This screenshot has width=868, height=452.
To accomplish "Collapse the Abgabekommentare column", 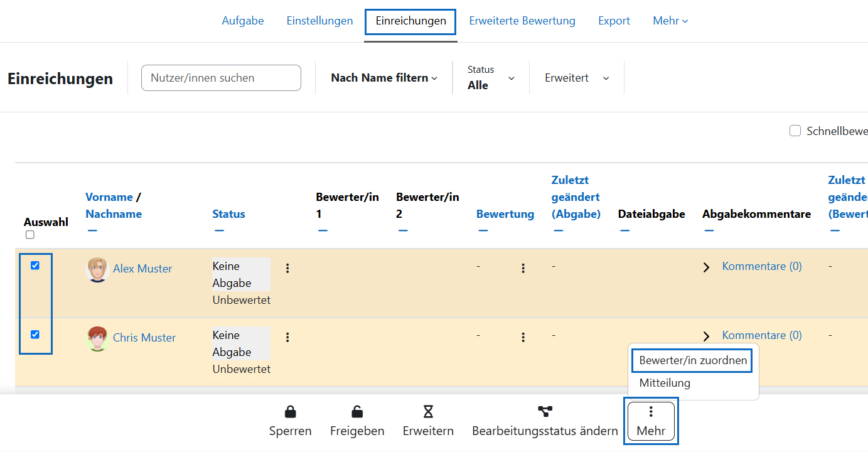I will (x=709, y=230).
